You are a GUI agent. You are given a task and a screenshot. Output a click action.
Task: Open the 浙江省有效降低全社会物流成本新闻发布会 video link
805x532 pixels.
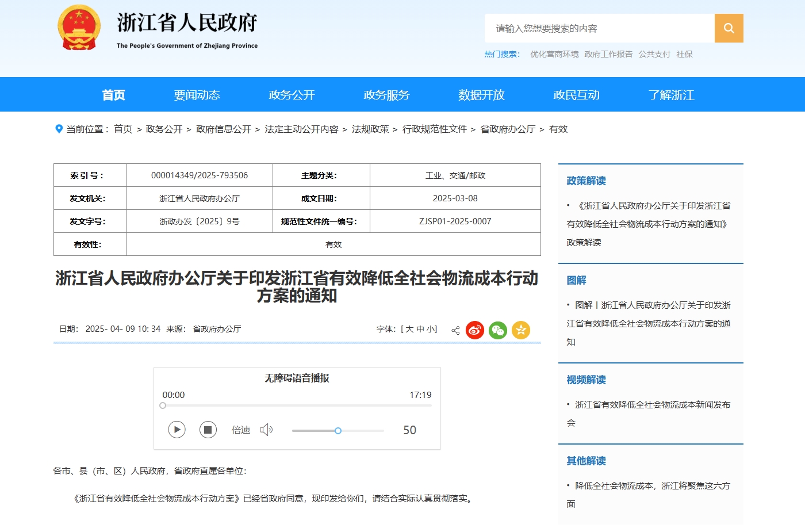pyautogui.click(x=652, y=405)
